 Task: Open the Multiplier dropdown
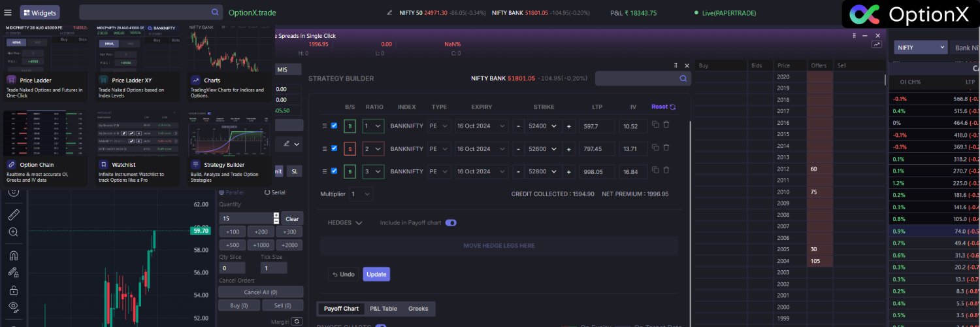point(361,194)
